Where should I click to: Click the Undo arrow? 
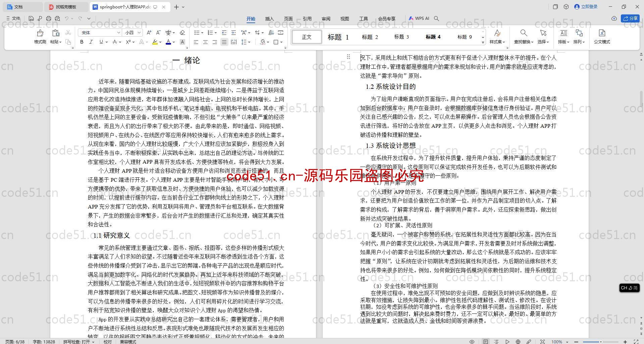pyautogui.click(x=67, y=18)
